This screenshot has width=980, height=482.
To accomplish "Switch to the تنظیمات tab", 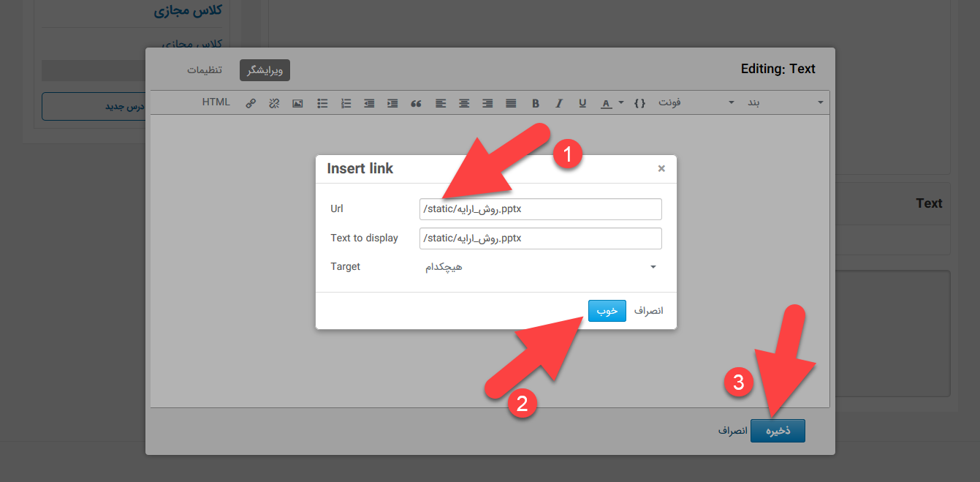I will (205, 70).
